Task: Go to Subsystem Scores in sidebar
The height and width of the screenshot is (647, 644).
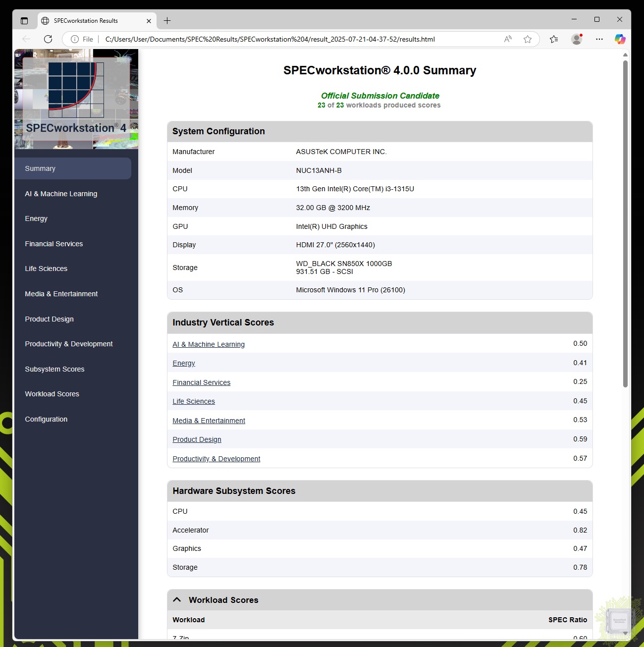Action: [54, 369]
